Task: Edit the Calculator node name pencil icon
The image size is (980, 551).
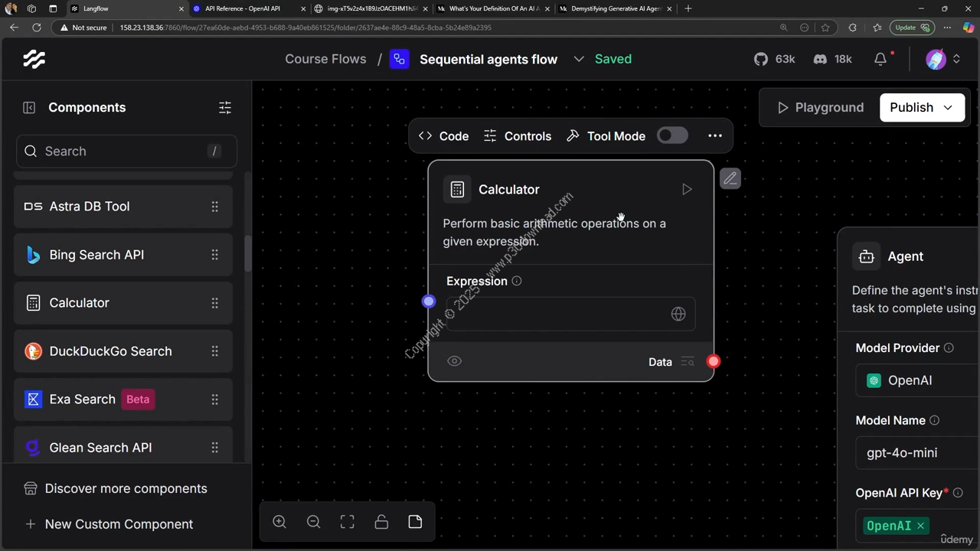Action: (x=730, y=178)
